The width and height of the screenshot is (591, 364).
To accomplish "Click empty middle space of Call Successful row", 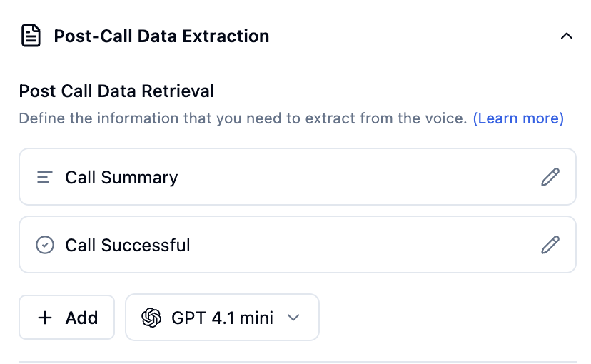I will click(357, 246).
